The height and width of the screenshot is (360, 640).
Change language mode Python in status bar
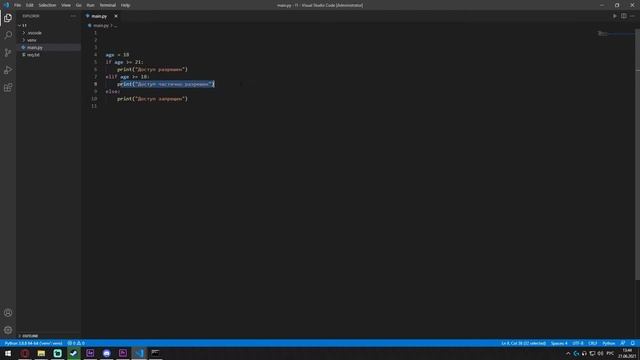click(x=609, y=343)
